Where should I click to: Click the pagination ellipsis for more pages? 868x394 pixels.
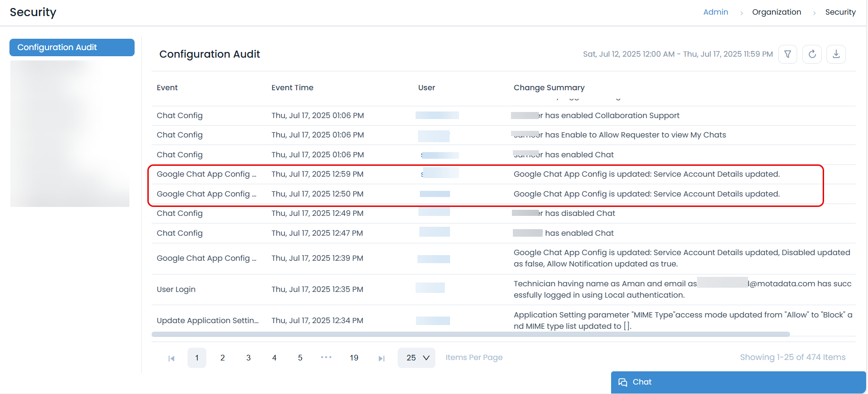coord(326,358)
